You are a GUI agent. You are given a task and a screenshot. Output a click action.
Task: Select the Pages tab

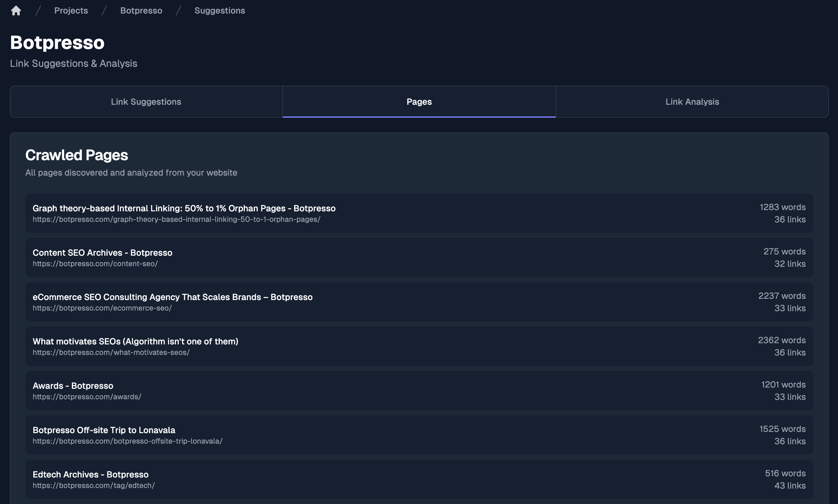click(419, 102)
